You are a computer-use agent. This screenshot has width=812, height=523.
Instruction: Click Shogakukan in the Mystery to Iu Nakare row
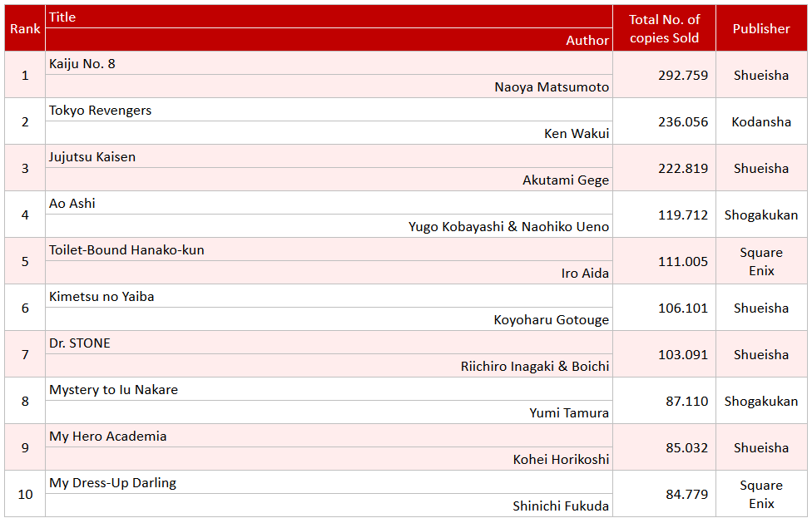761,401
